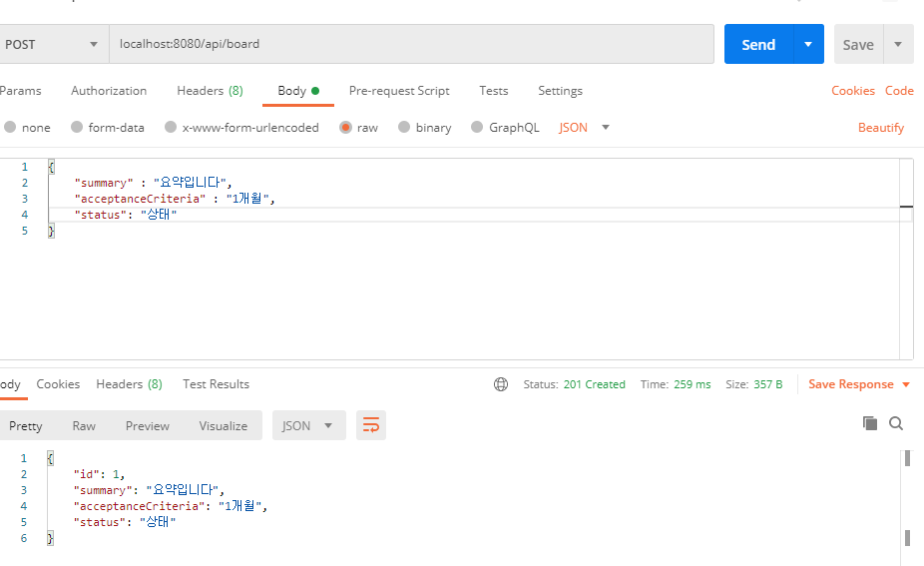Screen dimensions: 924x566
Task: Open the response JSON format dropdown
Action: [306, 425]
